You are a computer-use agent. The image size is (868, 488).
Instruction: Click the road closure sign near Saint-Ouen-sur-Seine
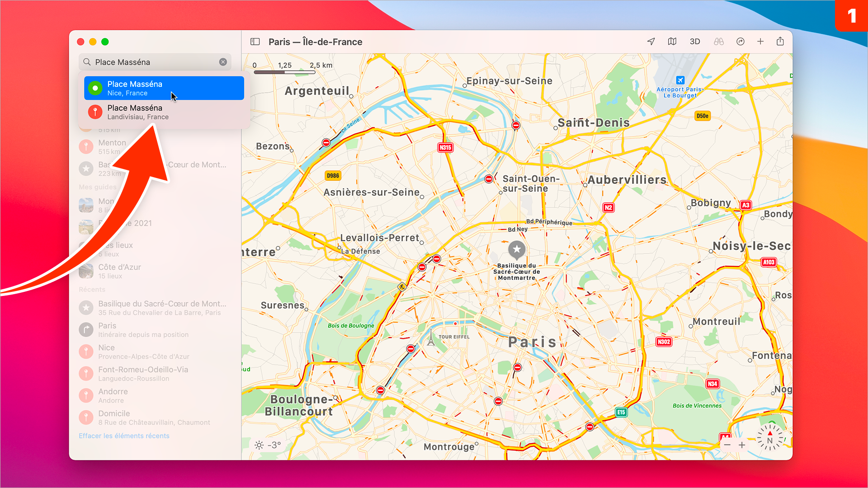[x=489, y=179]
